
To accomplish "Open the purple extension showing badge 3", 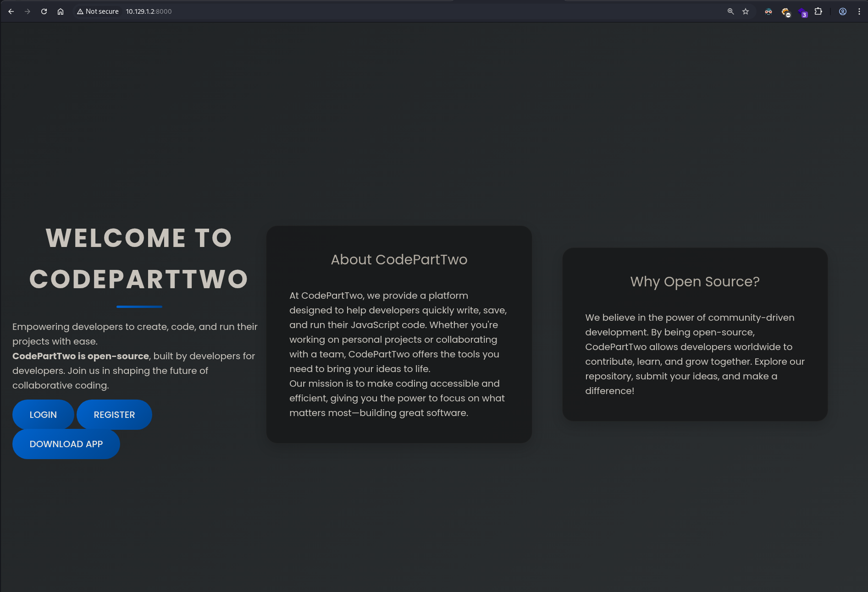I will [802, 12].
